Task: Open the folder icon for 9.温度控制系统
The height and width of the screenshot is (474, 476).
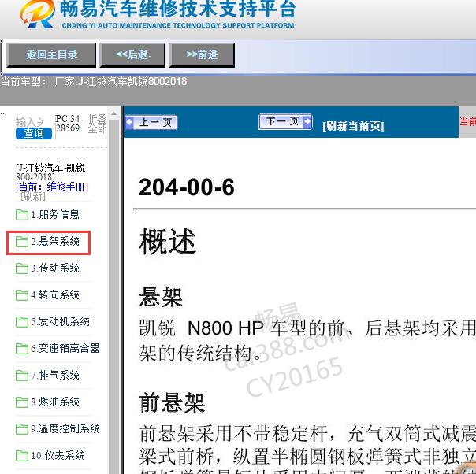Action: [x=22, y=429]
